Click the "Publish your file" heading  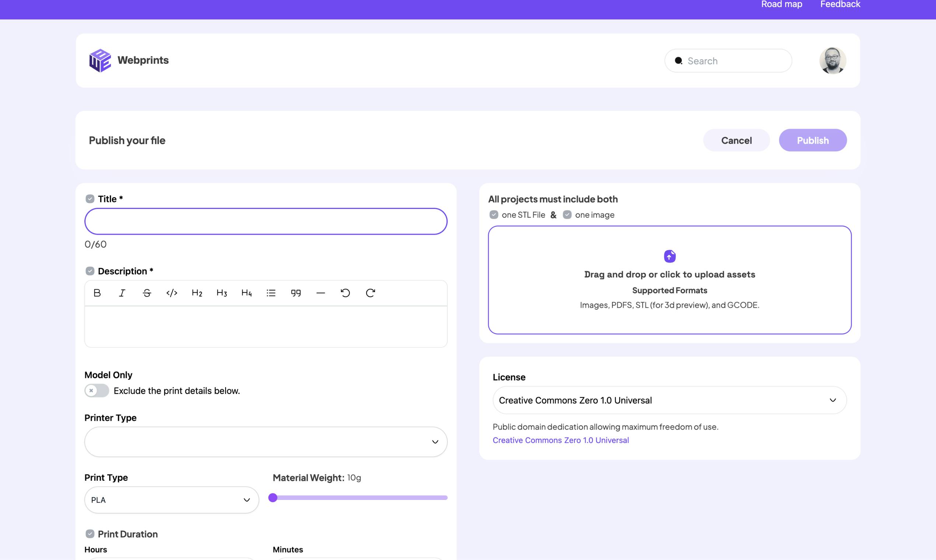click(x=127, y=140)
